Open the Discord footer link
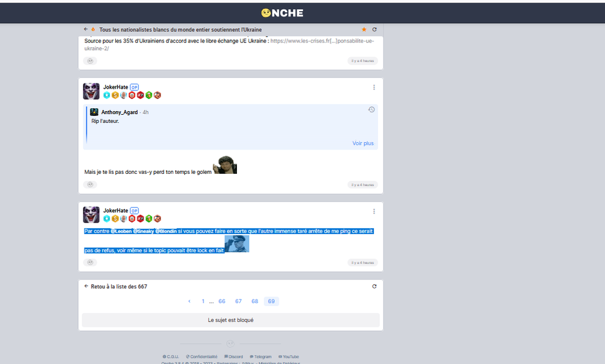The image size is (605, 364). pos(234,357)
